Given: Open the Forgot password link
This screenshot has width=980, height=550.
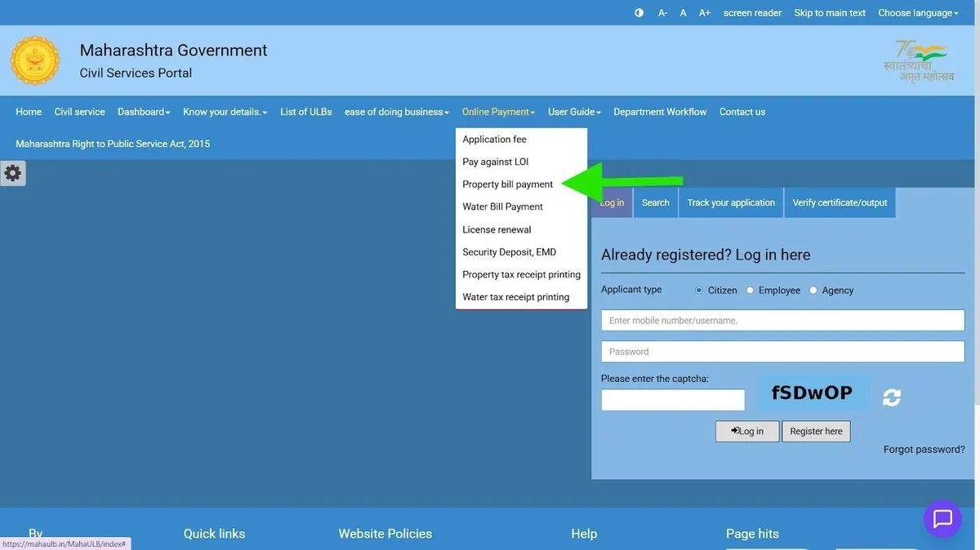Looking at the screenshot, I should [x=924, y=448].
